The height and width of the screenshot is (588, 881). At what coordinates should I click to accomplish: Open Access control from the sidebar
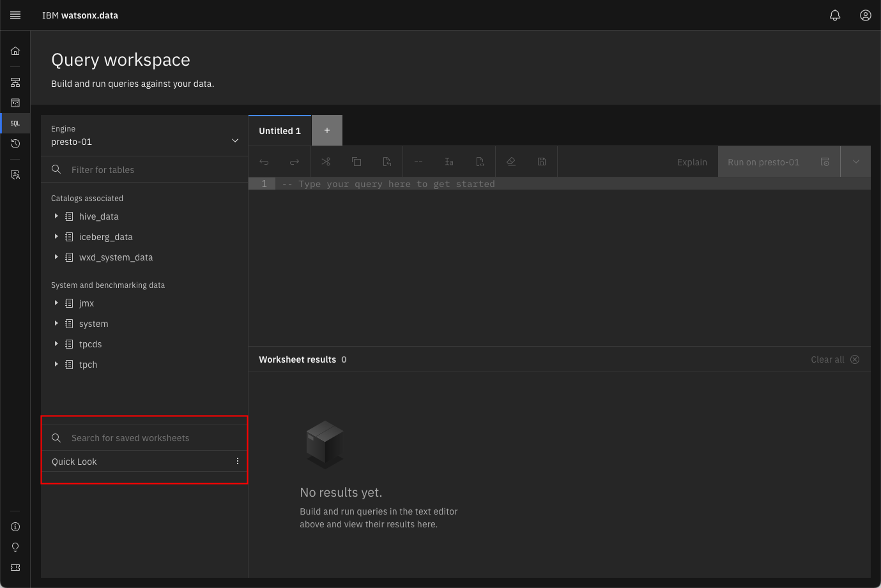15,174
